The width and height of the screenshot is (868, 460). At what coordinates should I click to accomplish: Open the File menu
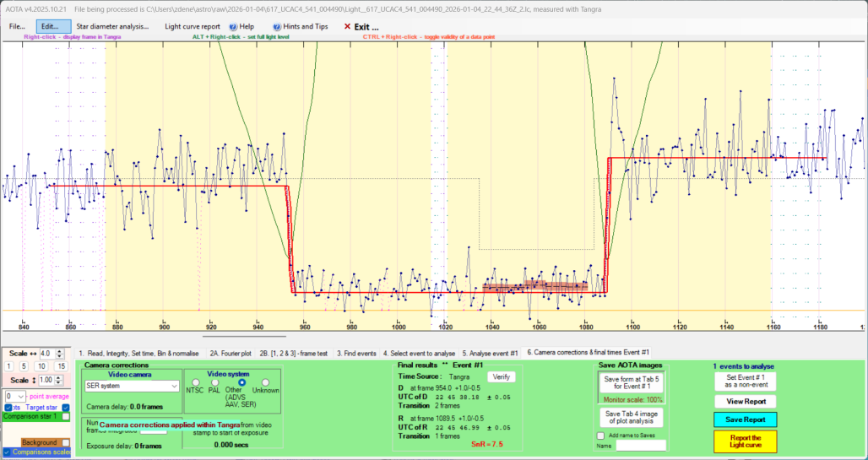click(17, 26)
